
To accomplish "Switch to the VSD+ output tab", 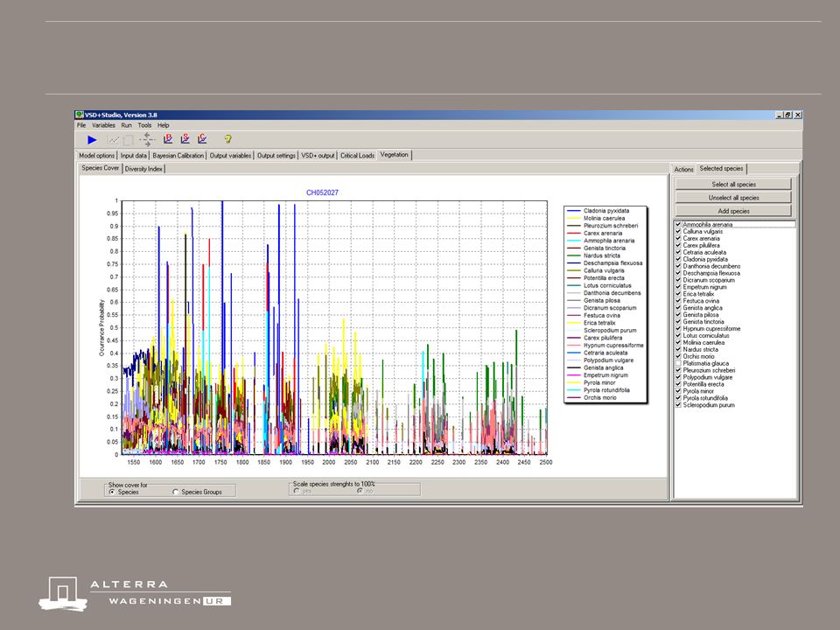I will click(x=318, y=156).
